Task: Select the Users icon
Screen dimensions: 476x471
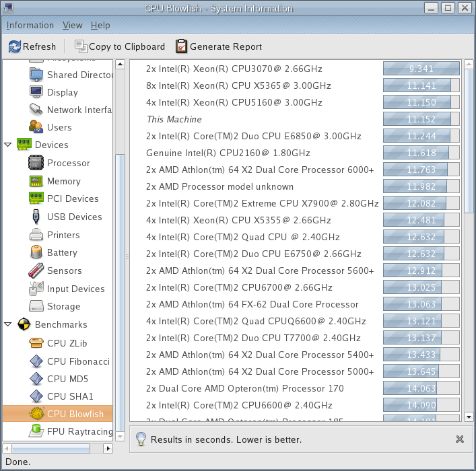Action: (36, 127)
